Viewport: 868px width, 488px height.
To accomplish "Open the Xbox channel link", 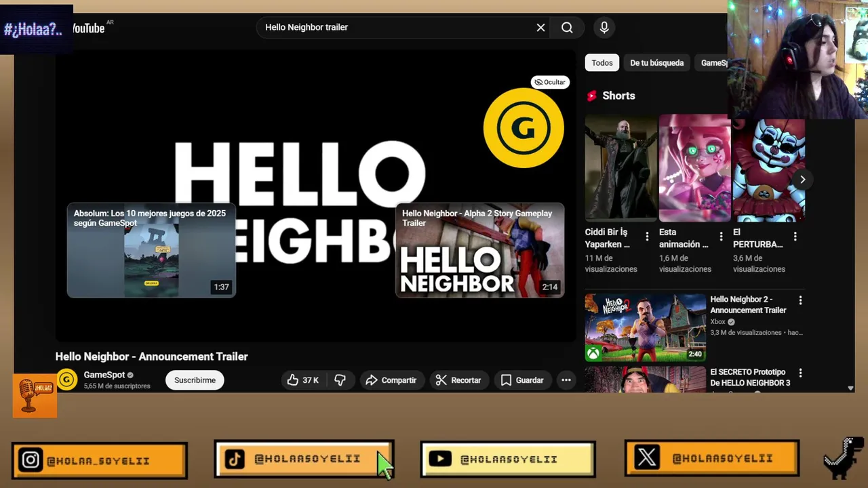I will pyautogui.click(x=717, y=322).
